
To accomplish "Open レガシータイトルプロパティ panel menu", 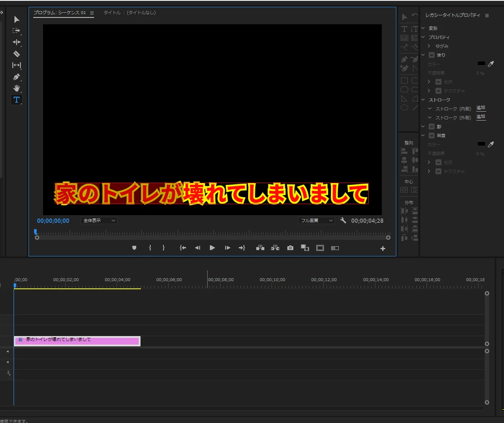I will click(487, 15).
